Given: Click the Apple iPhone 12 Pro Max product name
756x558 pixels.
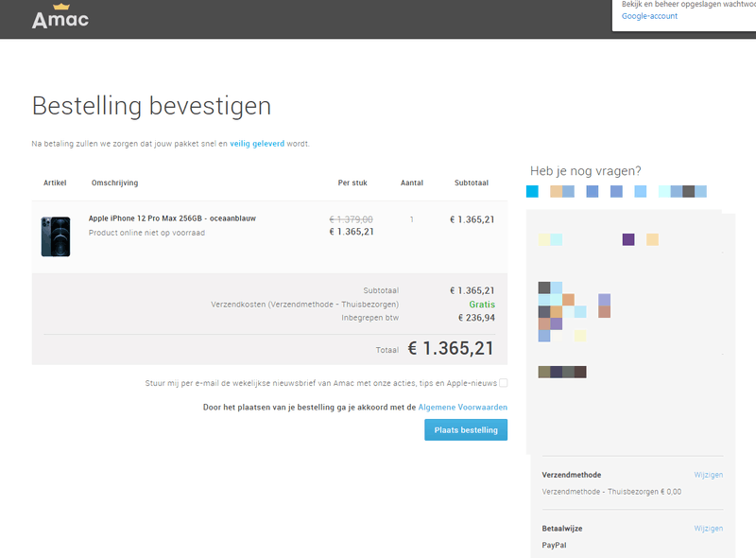Looking at the screenshot, I should point(172,218).
